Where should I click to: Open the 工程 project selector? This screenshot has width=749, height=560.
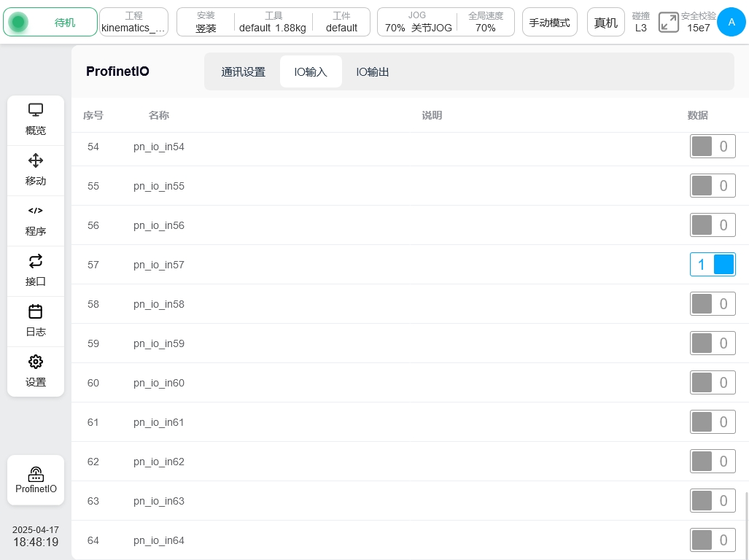pyautogui.click(x=133, y=22)
